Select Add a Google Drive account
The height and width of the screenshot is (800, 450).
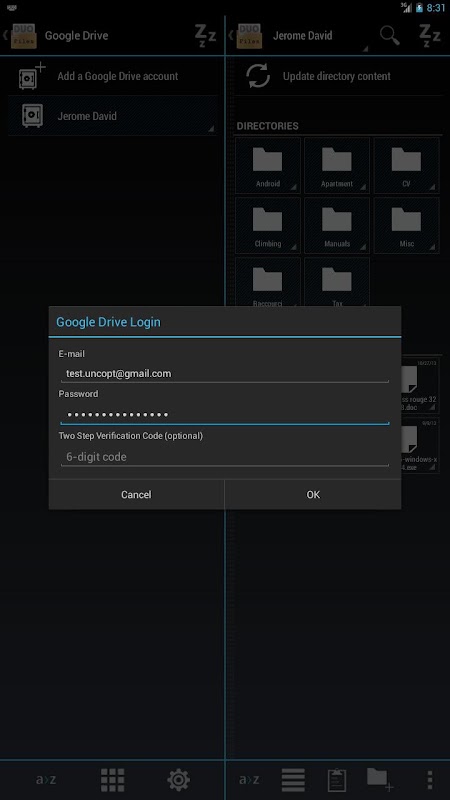113,76
